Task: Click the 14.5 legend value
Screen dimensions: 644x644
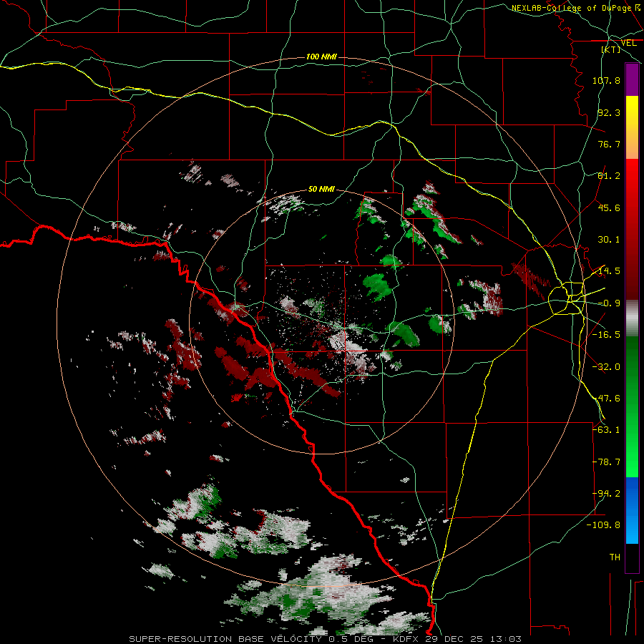Action: click(x=609, y=271)
